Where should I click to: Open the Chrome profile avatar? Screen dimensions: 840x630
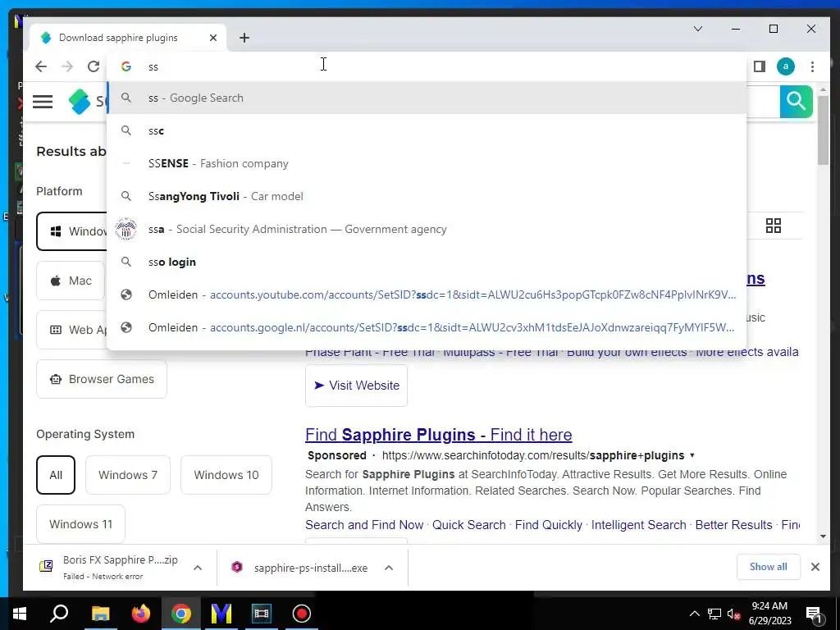click(785, 66)
